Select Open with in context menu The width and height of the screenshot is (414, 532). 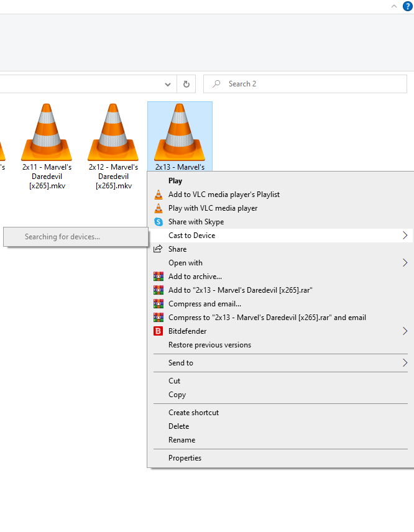(280, 263)
